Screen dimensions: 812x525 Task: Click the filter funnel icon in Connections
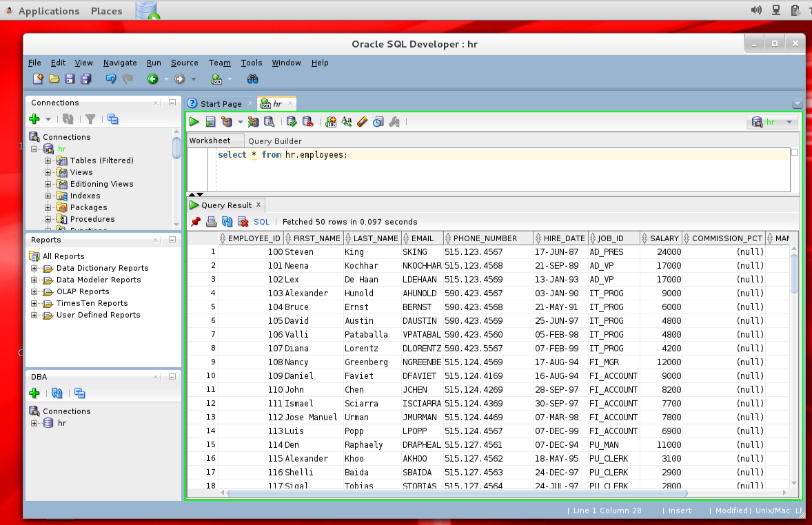point(90,119)
